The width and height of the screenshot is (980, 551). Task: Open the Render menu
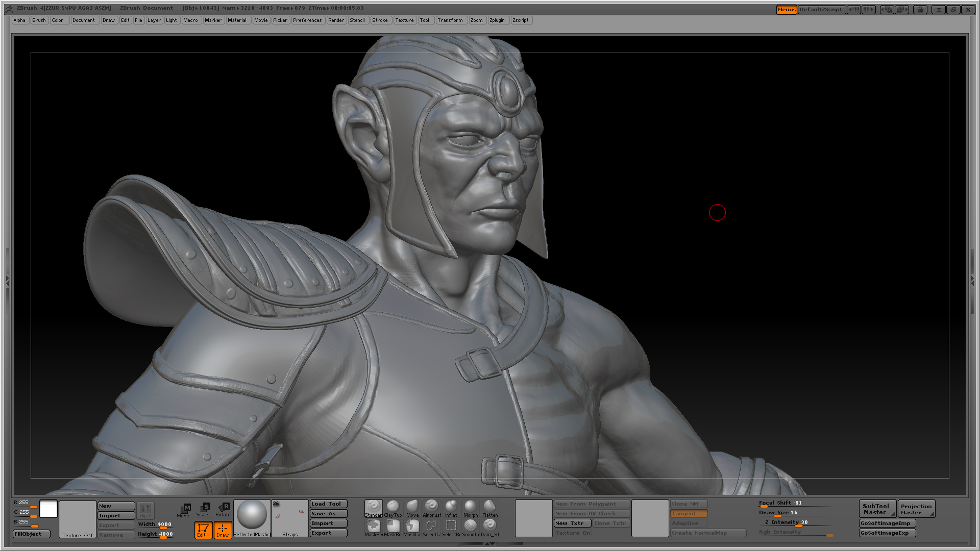point(336,20)
